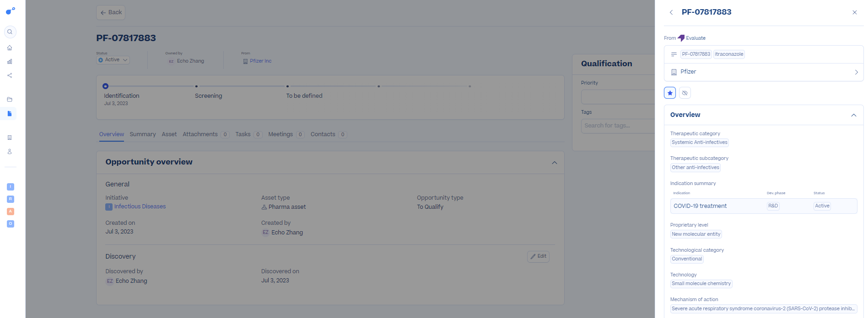
Task: Toggle the crossed-eye hide button
Action: pos(685,93)
